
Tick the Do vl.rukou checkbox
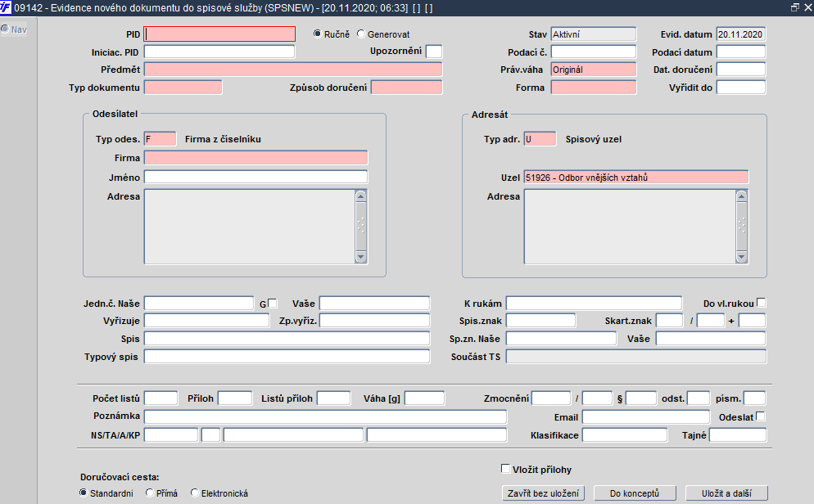coord(761,302)
